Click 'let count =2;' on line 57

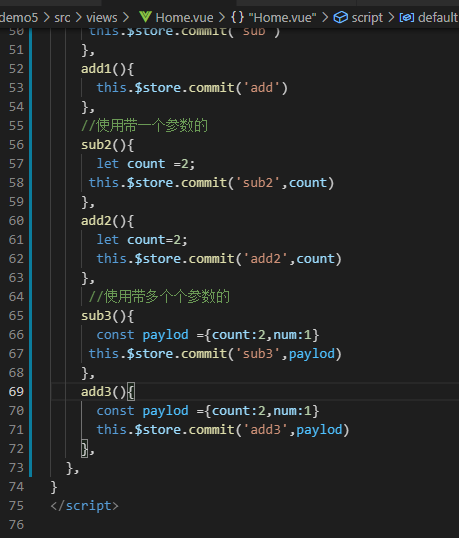(x=146, y=164)
